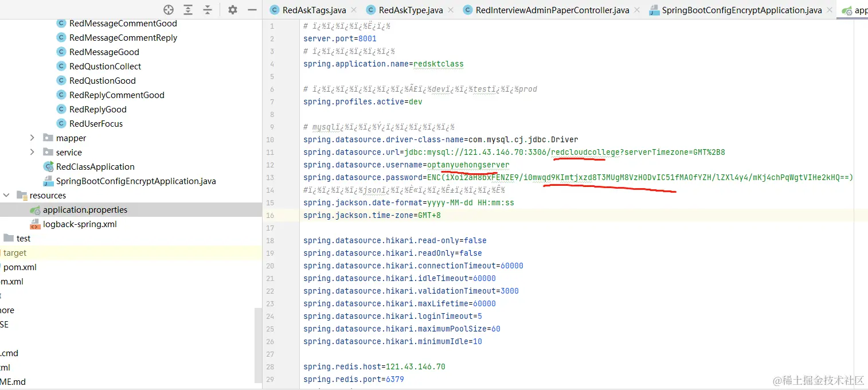Click the logback-spring.xml file icon
This screenshot has height=390, width=868.
click(35, 224)
